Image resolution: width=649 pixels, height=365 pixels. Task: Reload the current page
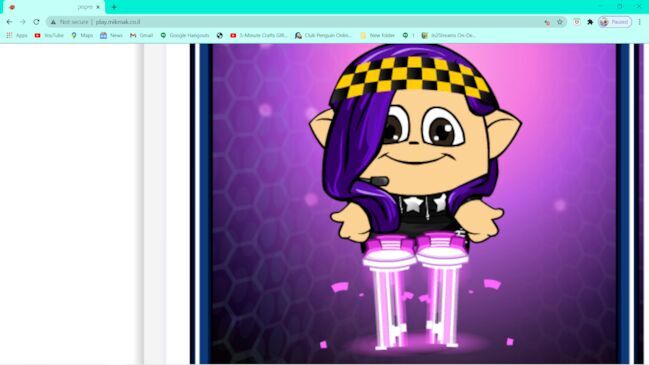click(x=36, y=22)
